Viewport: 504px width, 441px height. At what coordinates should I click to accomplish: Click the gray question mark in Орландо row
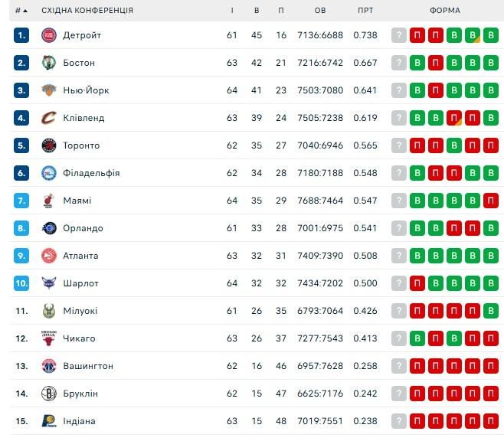(x=398, y=228)
